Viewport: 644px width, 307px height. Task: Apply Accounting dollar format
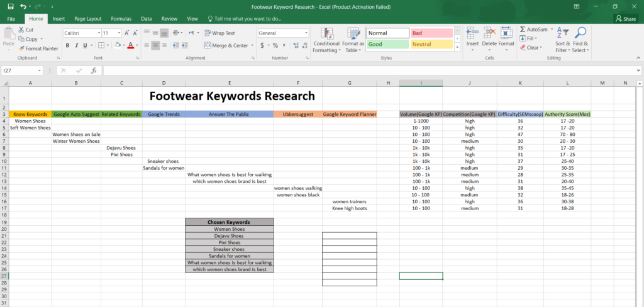(262, 46)
